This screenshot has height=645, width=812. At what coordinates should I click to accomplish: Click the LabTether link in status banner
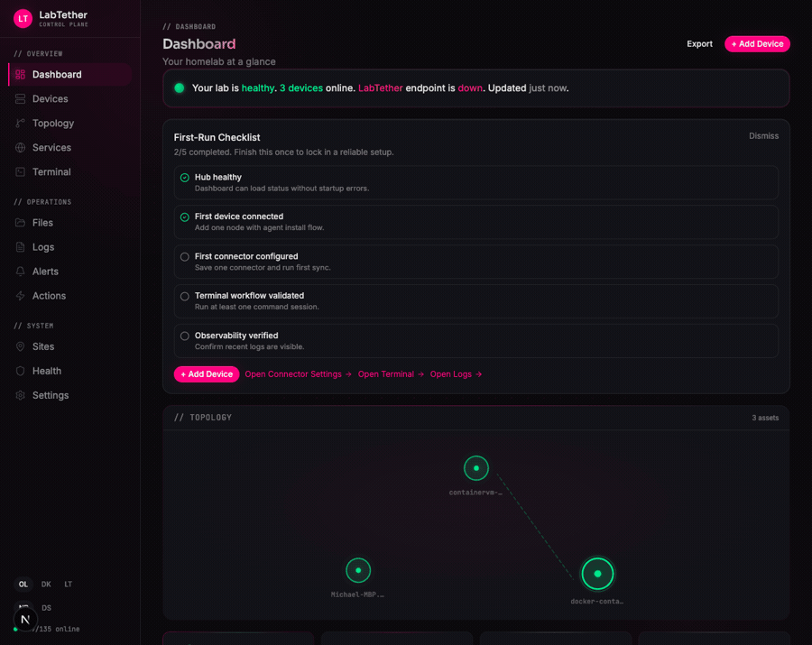(380, 88)
